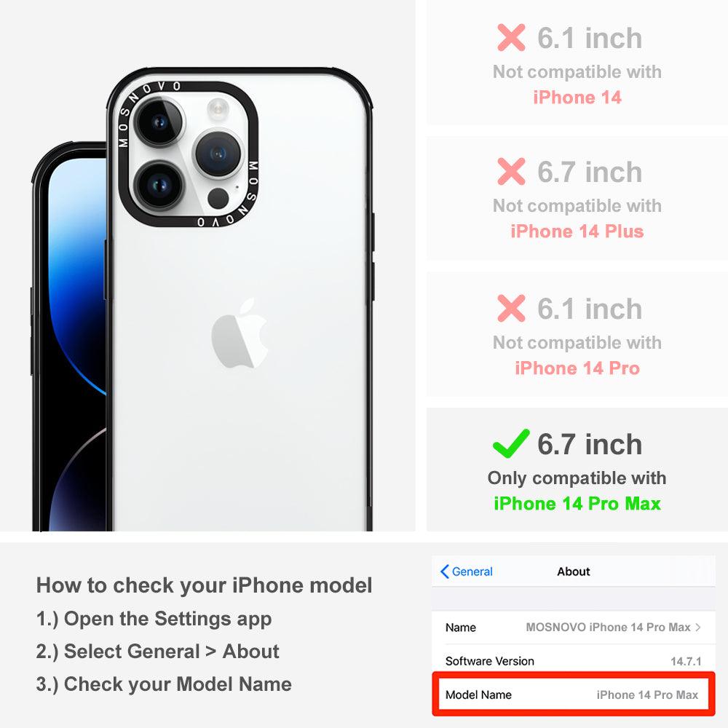Click the Apple logo on the phone back
728x728 pixels.
coord(240,333)
